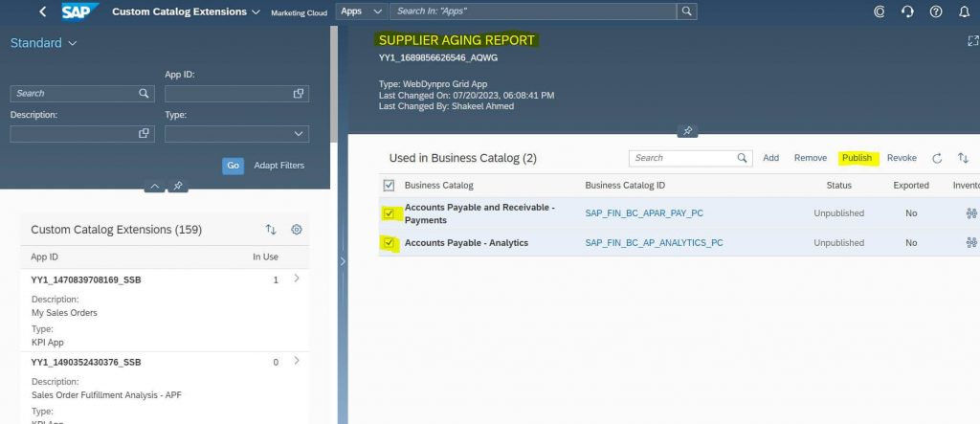Open settings gear for Custom Catalog Extensions list
The image size is (980, 424).
(x=297, y=230)
